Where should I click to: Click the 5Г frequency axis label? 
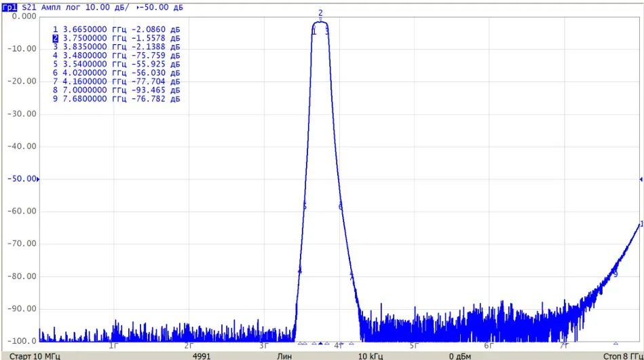coord(414,346)
